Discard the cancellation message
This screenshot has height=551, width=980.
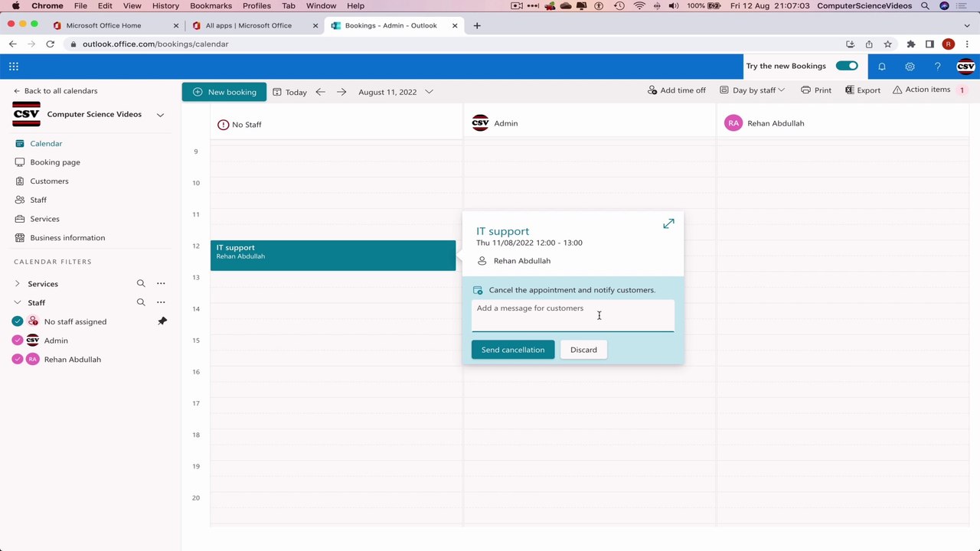583,350
